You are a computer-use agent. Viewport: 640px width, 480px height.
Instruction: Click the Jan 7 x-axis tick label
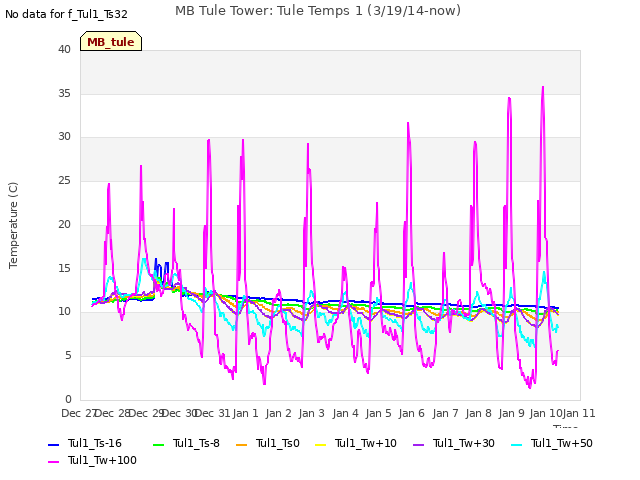[446, 413]
